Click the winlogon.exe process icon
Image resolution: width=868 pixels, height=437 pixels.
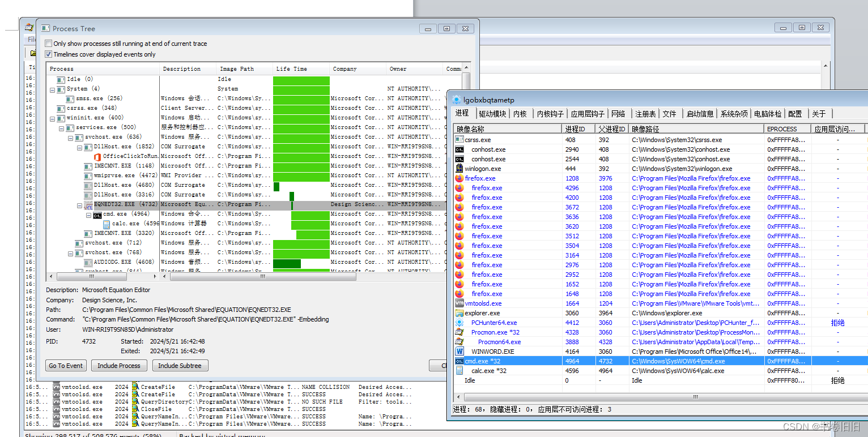(x=459, y=169)
